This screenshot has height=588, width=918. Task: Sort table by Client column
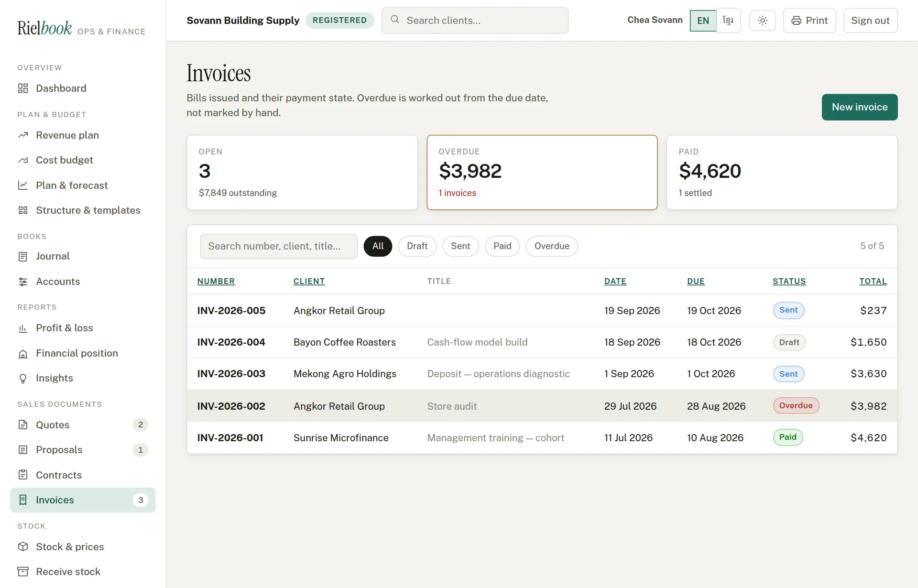click(x=309, y=281)
